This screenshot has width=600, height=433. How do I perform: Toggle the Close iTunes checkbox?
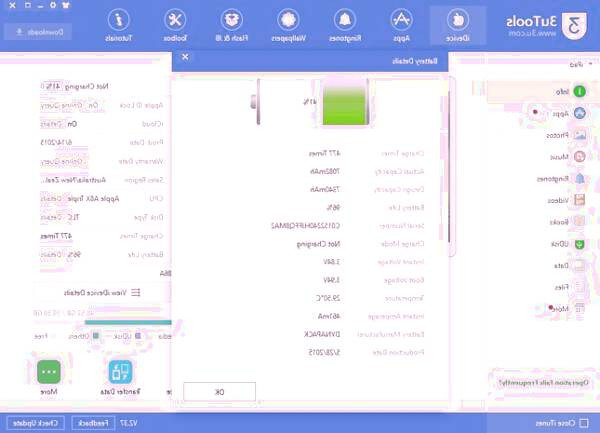pos(584,423)
